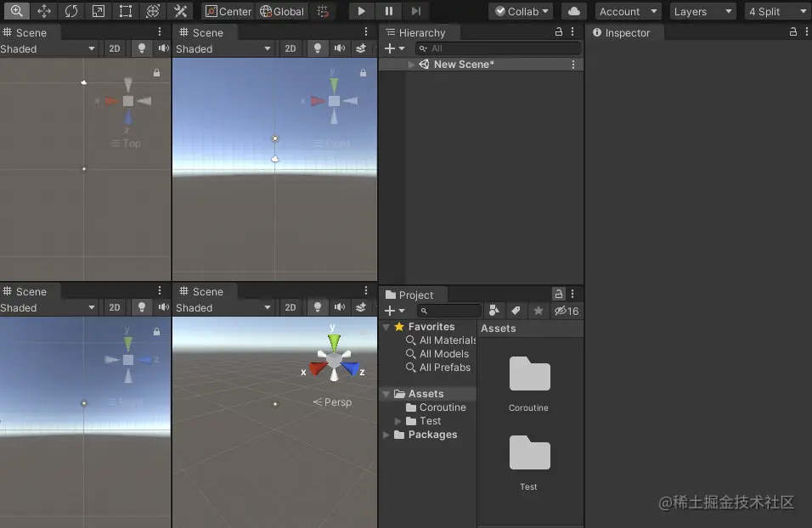
Task: Click the Pause button
Action: click(x=389, y=11)
